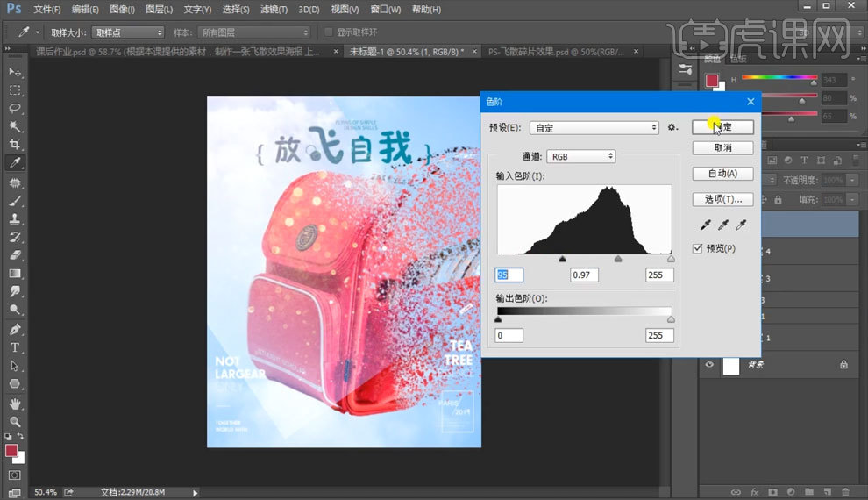Click the black output levels slider
The height and width of the screenshot is (500, 868).
498,319
